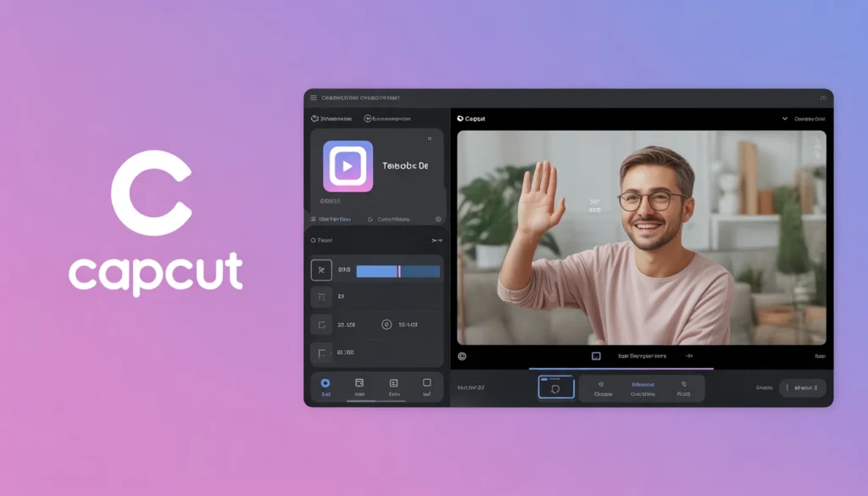Open the hamburger menu in the title bar
868x496 pixels.
(x=313, y=98)
